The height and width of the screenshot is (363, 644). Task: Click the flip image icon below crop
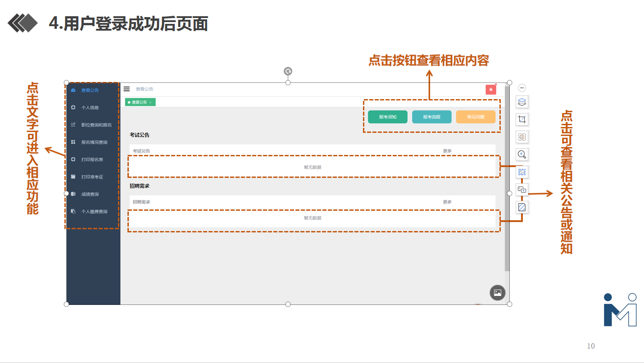pyautogui.click(x=522, y=137)
